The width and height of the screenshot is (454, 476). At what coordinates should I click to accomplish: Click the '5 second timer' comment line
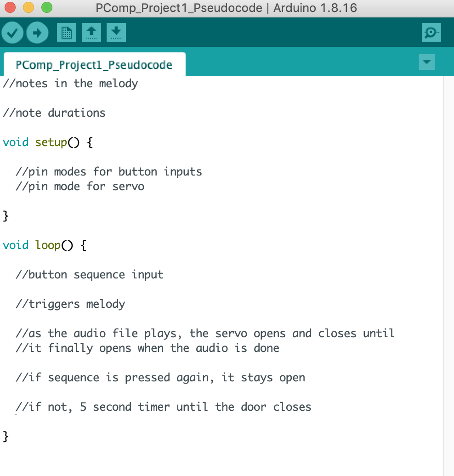[163, 407]
